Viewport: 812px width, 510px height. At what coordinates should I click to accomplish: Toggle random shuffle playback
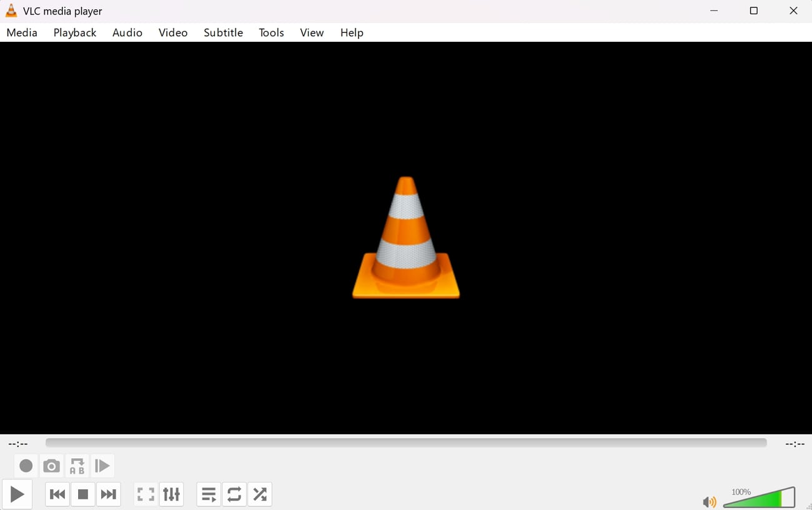coord(260,494)
